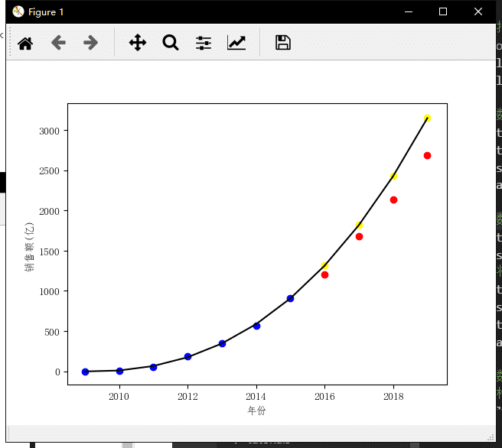
Task: Save the figure with the floppy disk icon
Action: pyautogui.click(x=283, y=43)
